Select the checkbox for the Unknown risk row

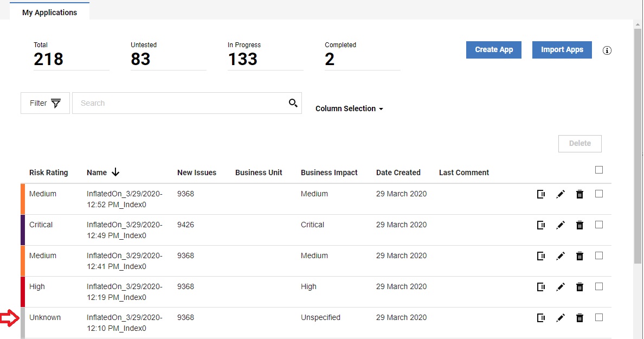pos(599,317)
